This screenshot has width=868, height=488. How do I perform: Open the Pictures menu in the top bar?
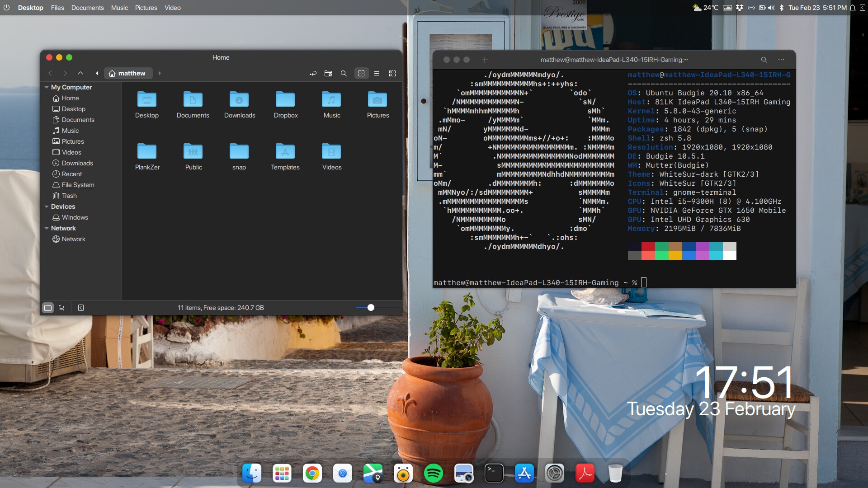coord(146,8)
